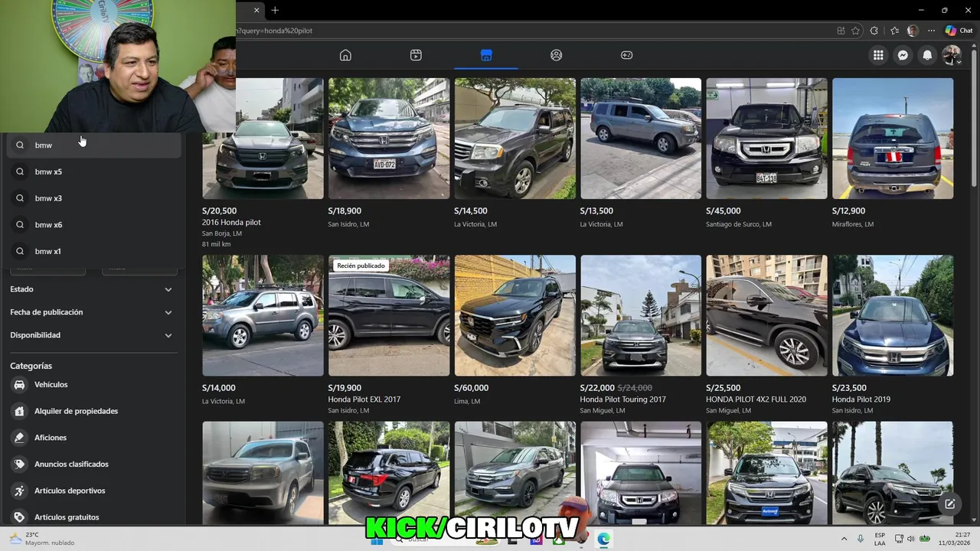Select the "bmw x6" search suggestion
Image resolution: width=980 pixels, height=551 pixels.
coord(94,224)
